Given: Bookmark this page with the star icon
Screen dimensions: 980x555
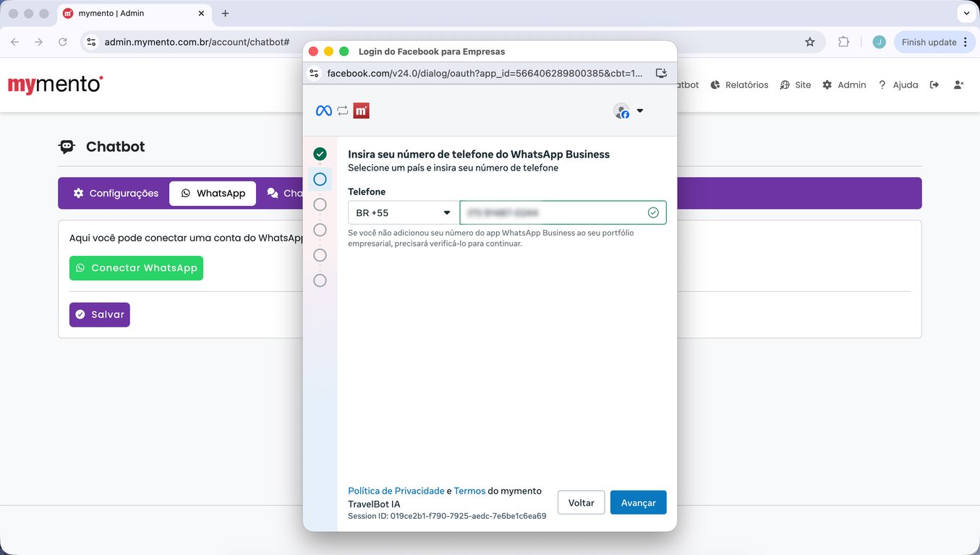Looking at the screenshot, I should tap(810, 42).
